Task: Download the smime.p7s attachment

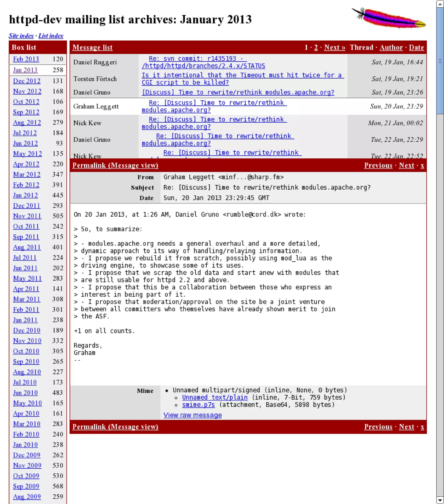Action: 198,405
